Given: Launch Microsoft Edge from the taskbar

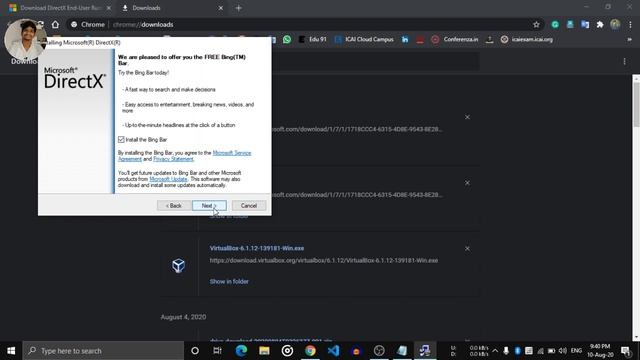Looking at the screenshot, I should pos(241,351).
